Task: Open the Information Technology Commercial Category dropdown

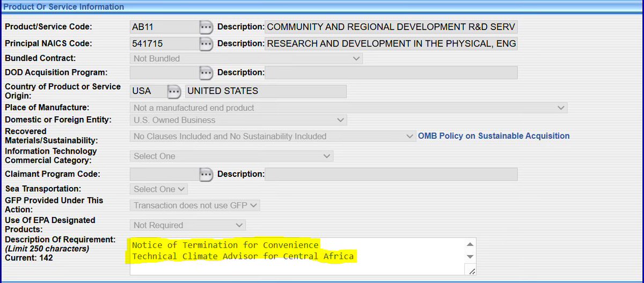Action: click(x=231, y=156)
